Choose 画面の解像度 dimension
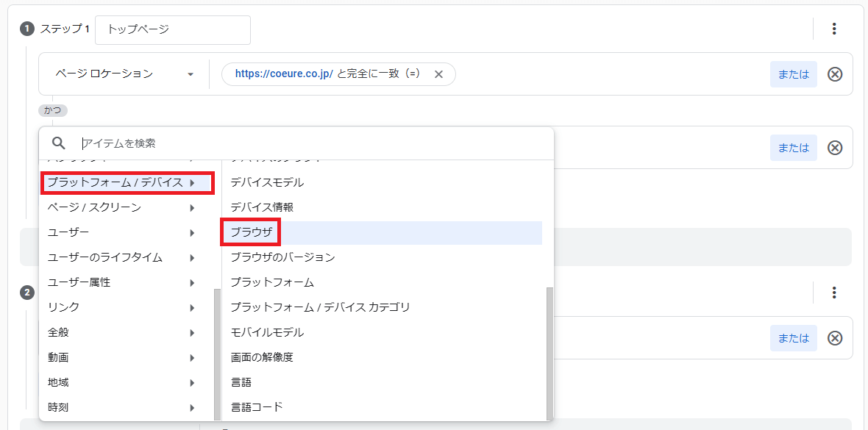868x430 pixels. coord(262,358)
